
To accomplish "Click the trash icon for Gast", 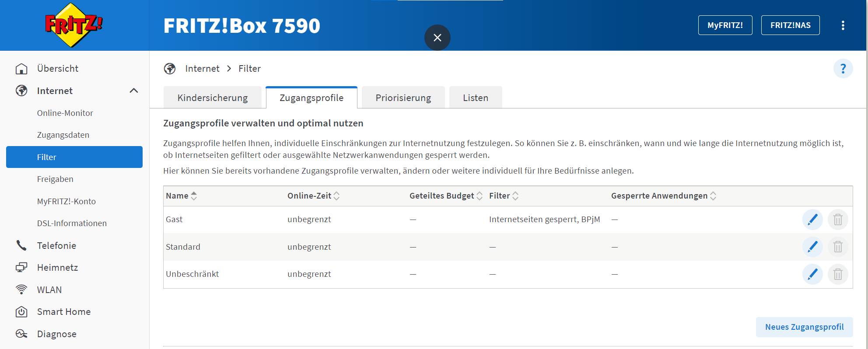I will point(838,220).
